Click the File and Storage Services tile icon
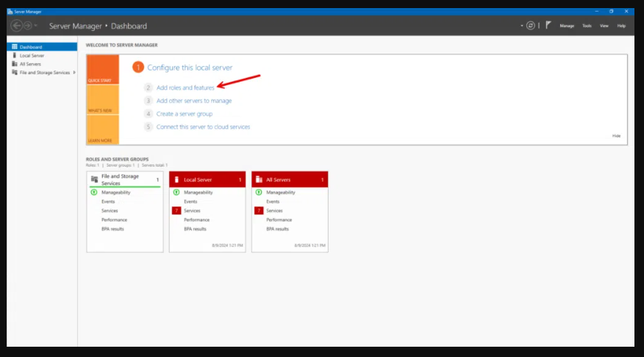 94,179
